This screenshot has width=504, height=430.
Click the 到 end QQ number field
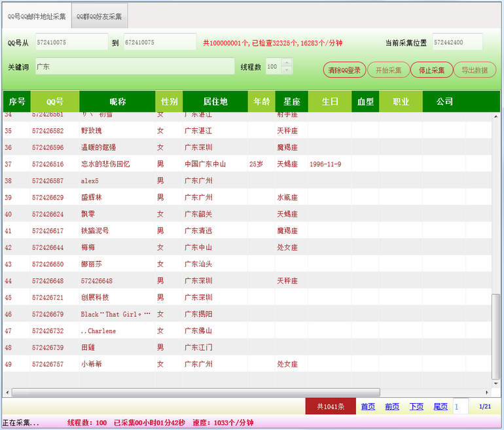(x=160, y=43)
